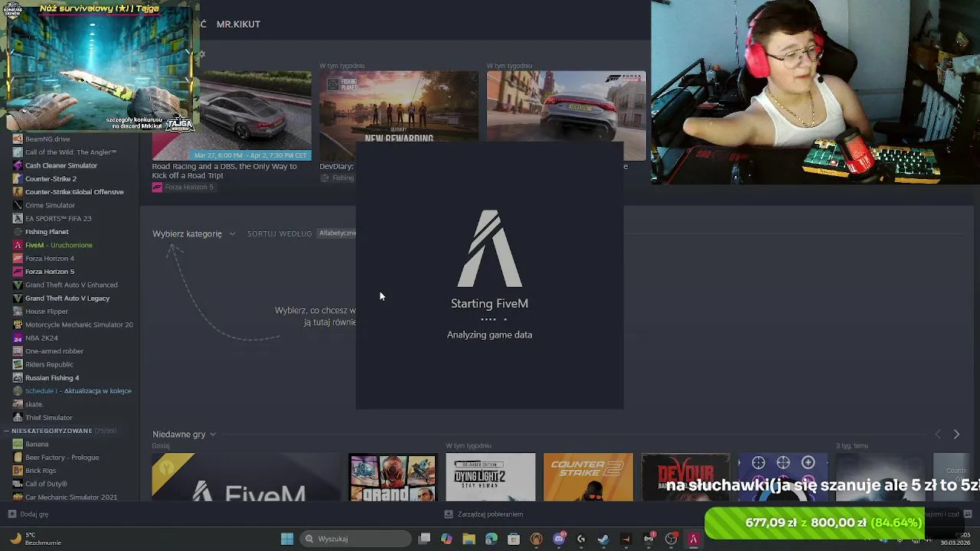Switch to Steam via taskbar icon
This screenshot has height=551, width=980.
[603, 539]
